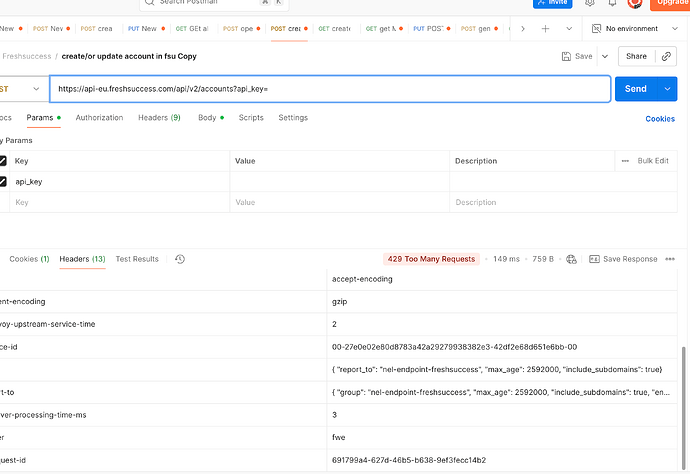Click the 149 ms response time
Screen dimensions: 690x474
pos(506,259)
